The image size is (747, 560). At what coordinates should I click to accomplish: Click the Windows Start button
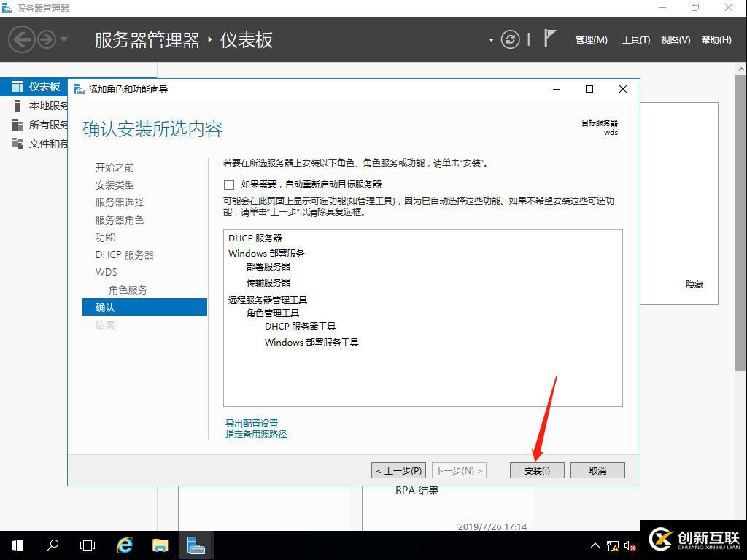coord(16,545)
